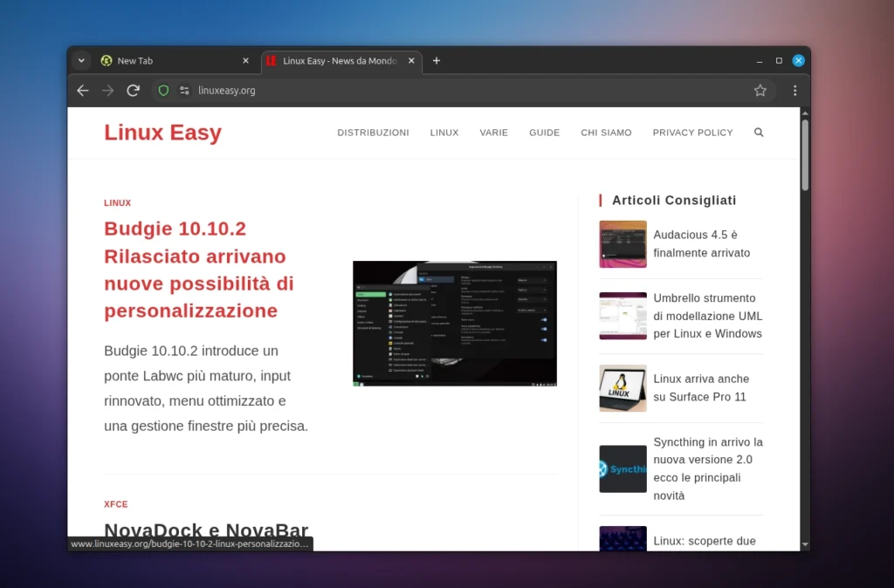Open the Budgie 10.10.2 article headline
This screenshot has height=588, width=894.
coord(200,270)
